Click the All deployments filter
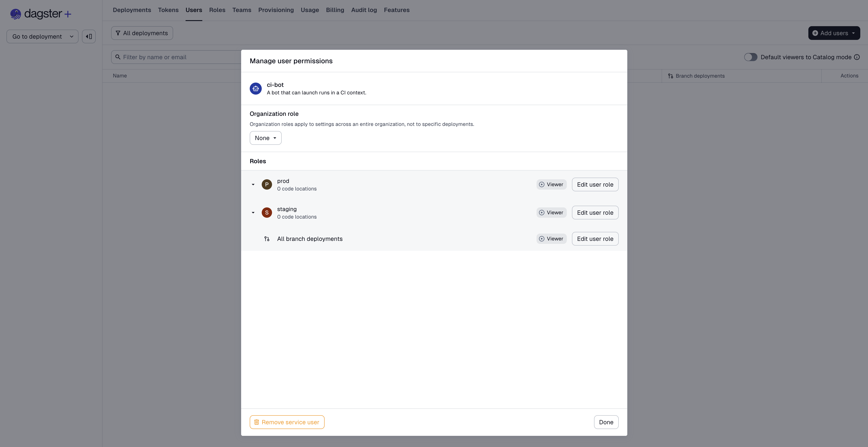The width and height of the screenshot is (868, 447). pyautogui.click(x=142, y=33)
